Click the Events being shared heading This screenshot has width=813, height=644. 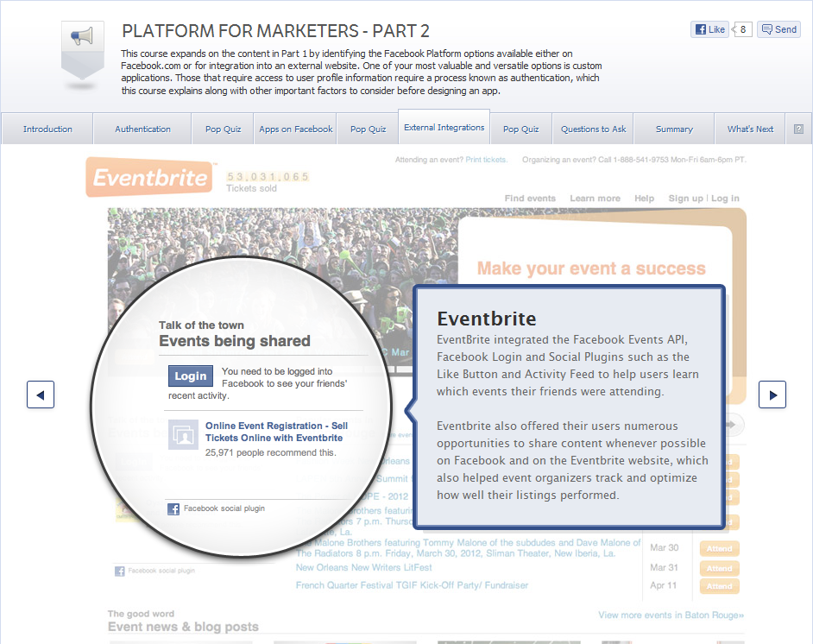click(235, 341)
